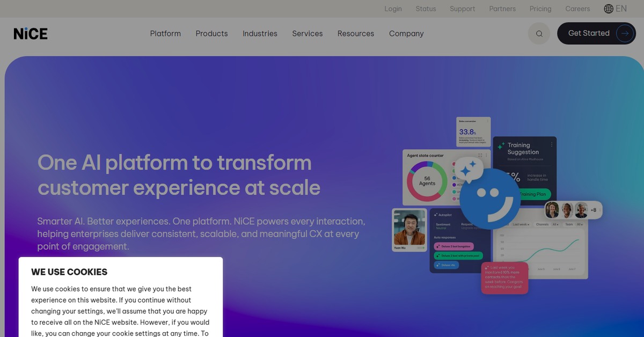
Task: Click the globe language icon
Action: 609,9
